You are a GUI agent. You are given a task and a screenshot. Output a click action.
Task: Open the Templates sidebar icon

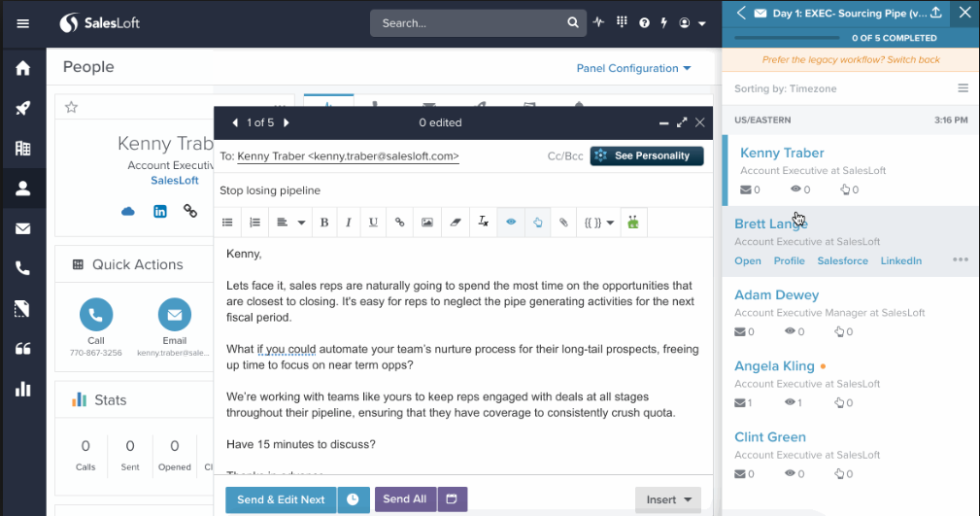coord(22,308)
